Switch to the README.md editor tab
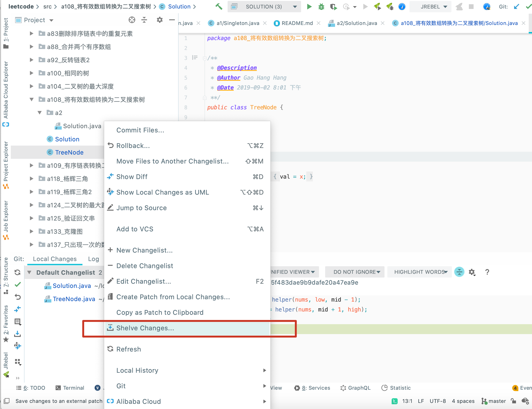This screenshot has height=409, width=532. (297, 23)
